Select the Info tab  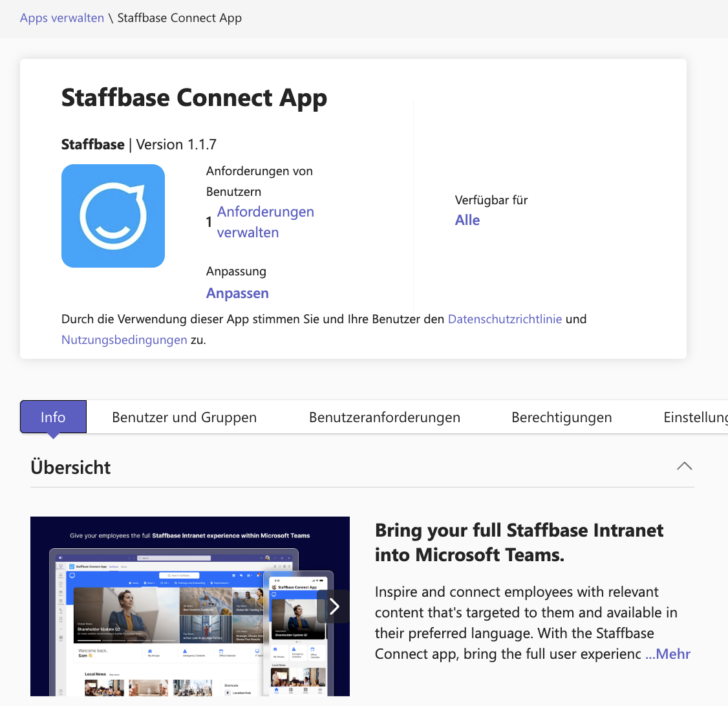(53, 417)
